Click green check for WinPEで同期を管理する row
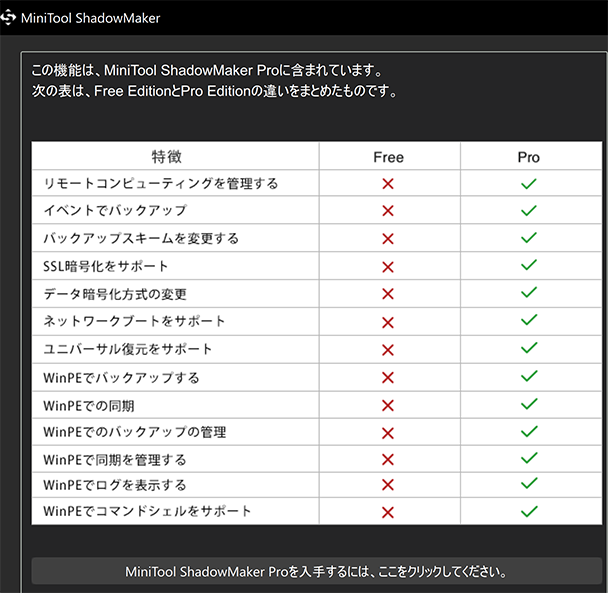This screenshot has height=593, width=608. pos(529,458)
